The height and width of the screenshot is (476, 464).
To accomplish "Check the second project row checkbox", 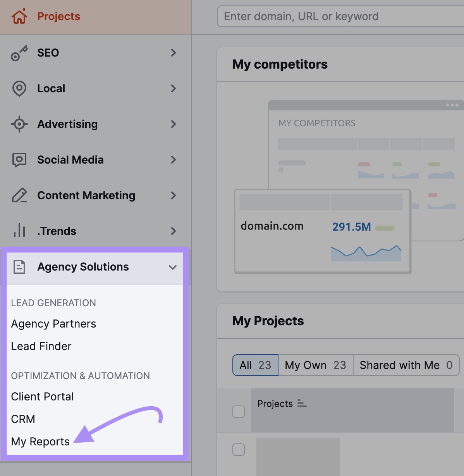I will [239, 450].
